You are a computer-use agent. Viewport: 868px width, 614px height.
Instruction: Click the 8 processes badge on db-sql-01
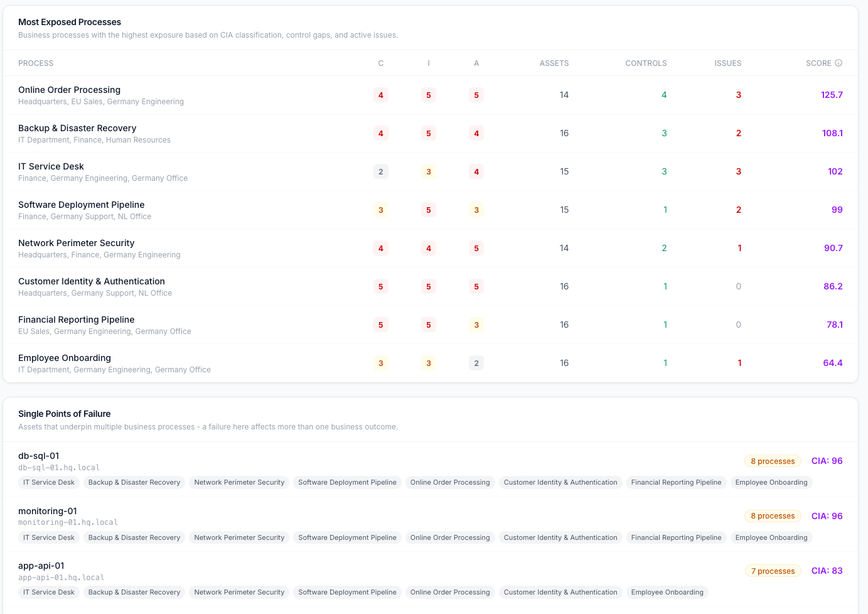(773, 461)
